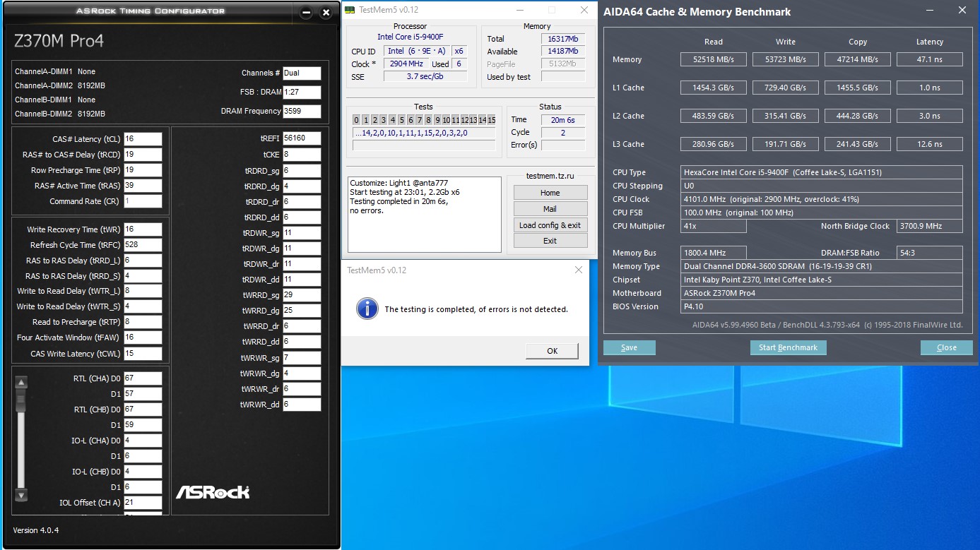Select the Row Precharge Time (tRP) field

143,170
